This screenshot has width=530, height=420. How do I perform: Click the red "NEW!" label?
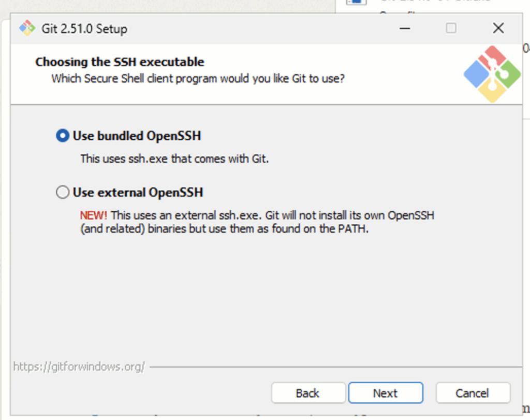point(94,215)
